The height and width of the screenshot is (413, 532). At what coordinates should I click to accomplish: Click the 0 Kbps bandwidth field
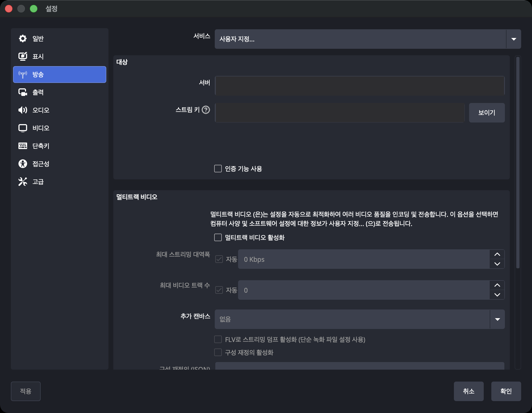364,259
